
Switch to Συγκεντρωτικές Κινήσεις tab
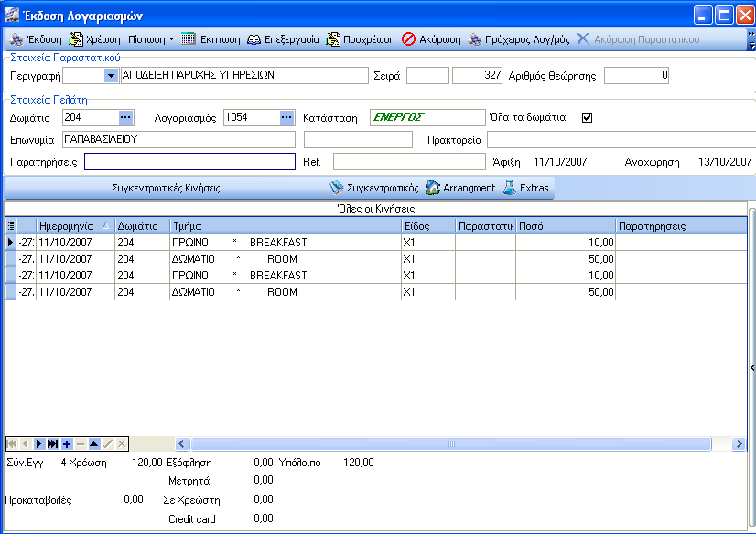coord(166,188)
